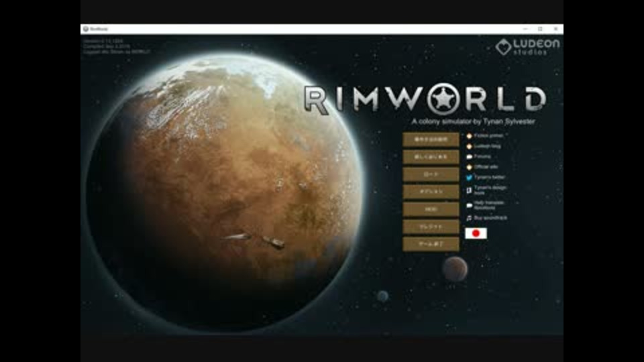Minimize the RimWorld window

tap(525, 29)
